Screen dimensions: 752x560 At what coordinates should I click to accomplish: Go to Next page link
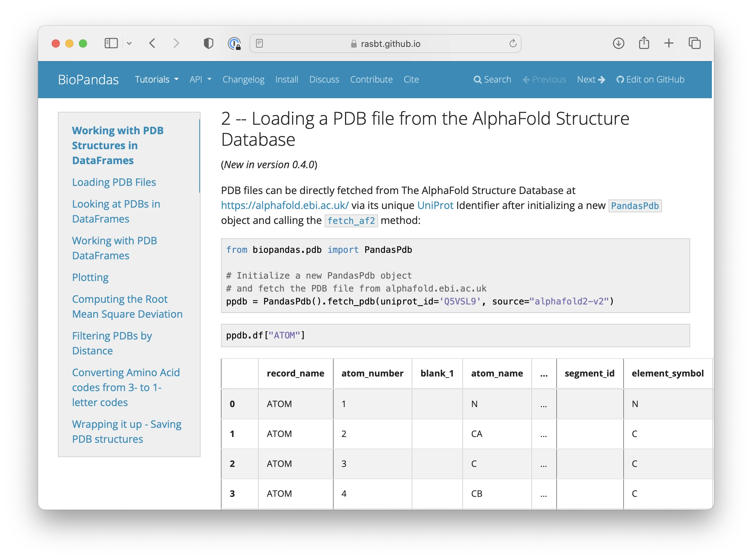(x=591, y=80)
